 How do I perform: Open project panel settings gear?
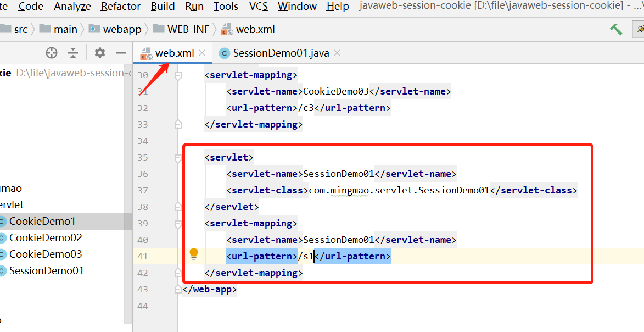click(x=100, y=53)
